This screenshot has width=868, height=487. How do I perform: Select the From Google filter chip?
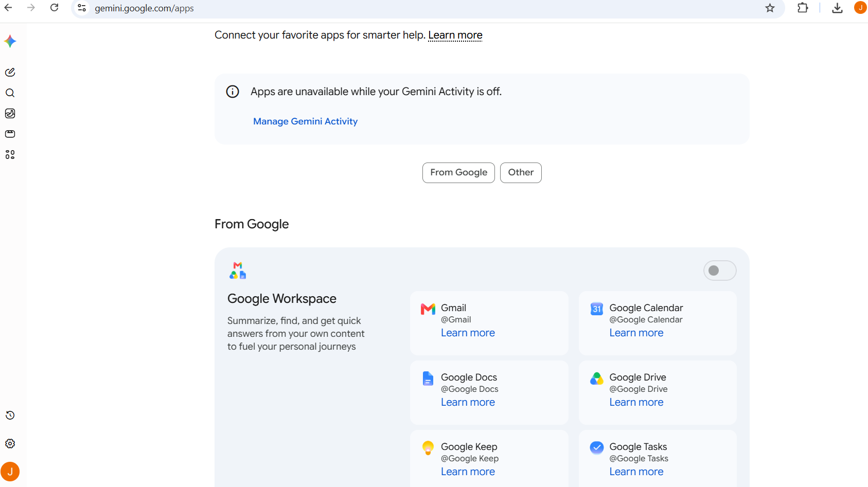click(458, 173)
